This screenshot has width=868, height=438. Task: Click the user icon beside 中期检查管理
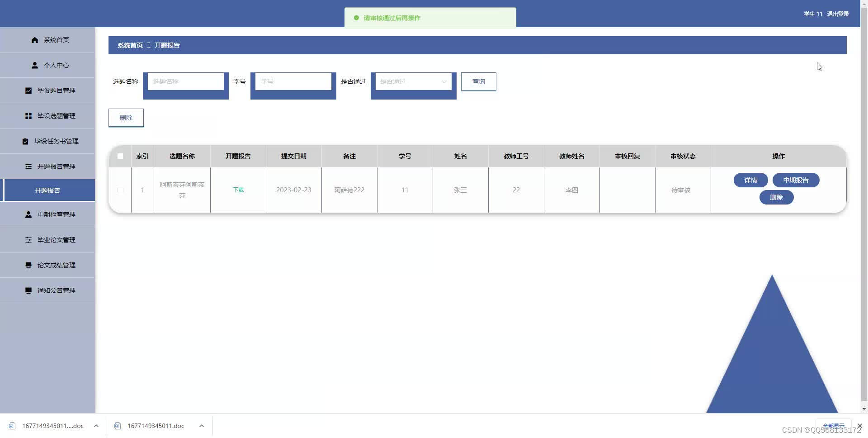tap(28, 214)
